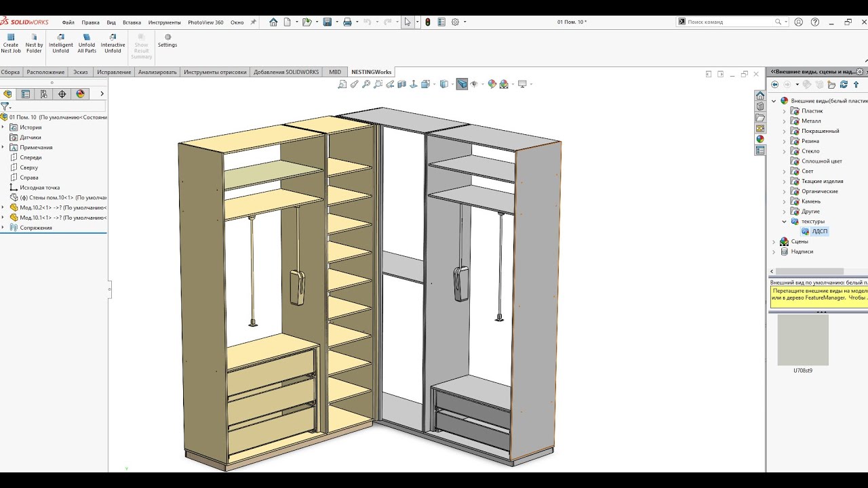Expand Мод.10.1<1> component node
The height and width of the screenshot is (488, 868).
coord(3,218)
